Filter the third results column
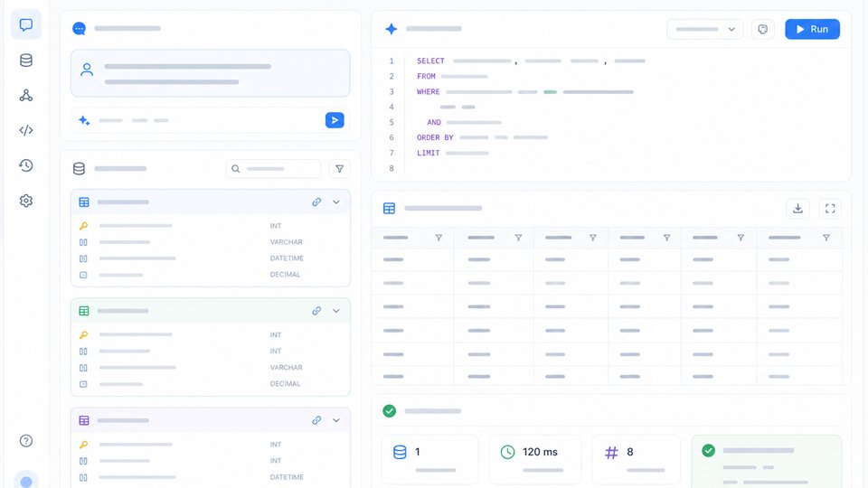This screenshot has width=868, height=488. [x=593, y=238]
